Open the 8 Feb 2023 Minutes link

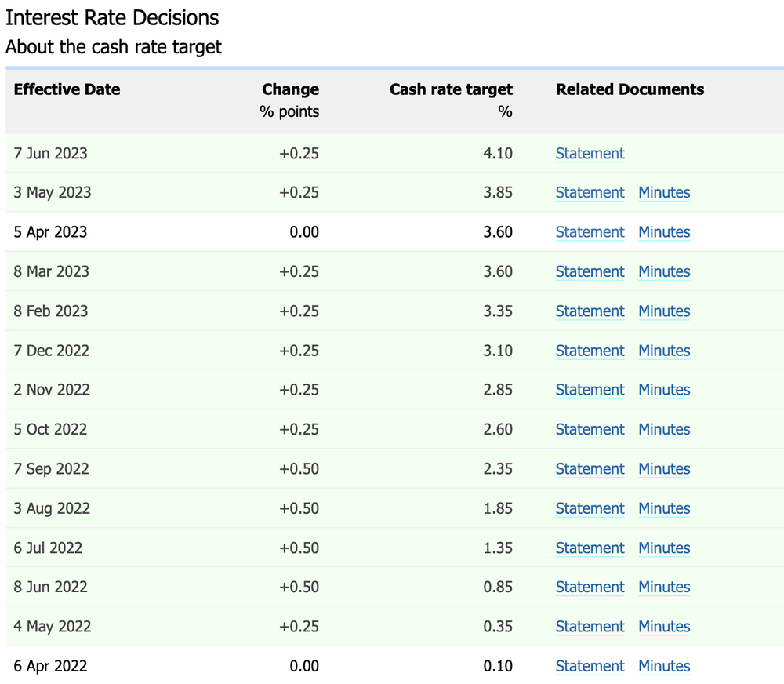665,311
